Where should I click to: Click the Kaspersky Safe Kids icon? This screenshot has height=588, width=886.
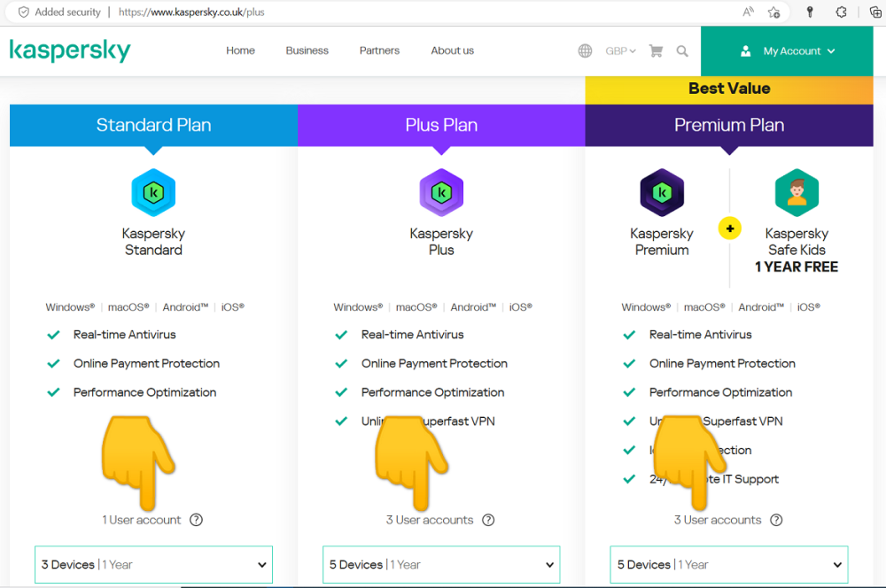pyautogui.click(x=797, y=192)
